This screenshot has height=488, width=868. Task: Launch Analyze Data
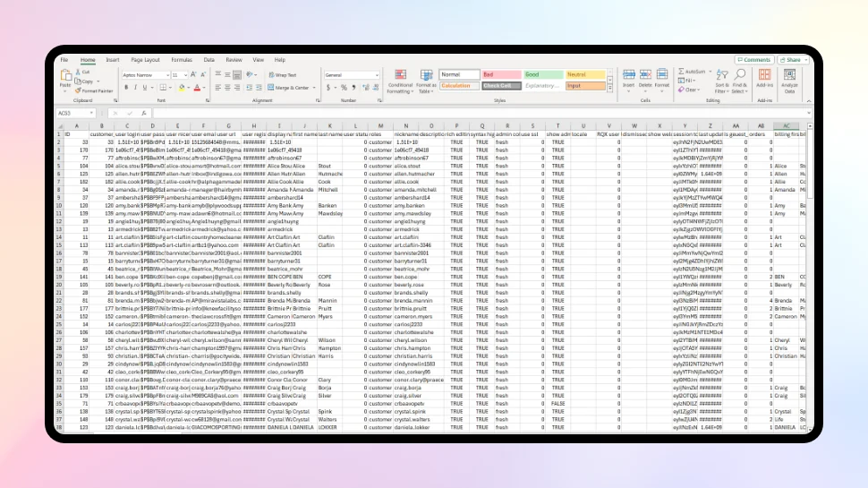789,81
